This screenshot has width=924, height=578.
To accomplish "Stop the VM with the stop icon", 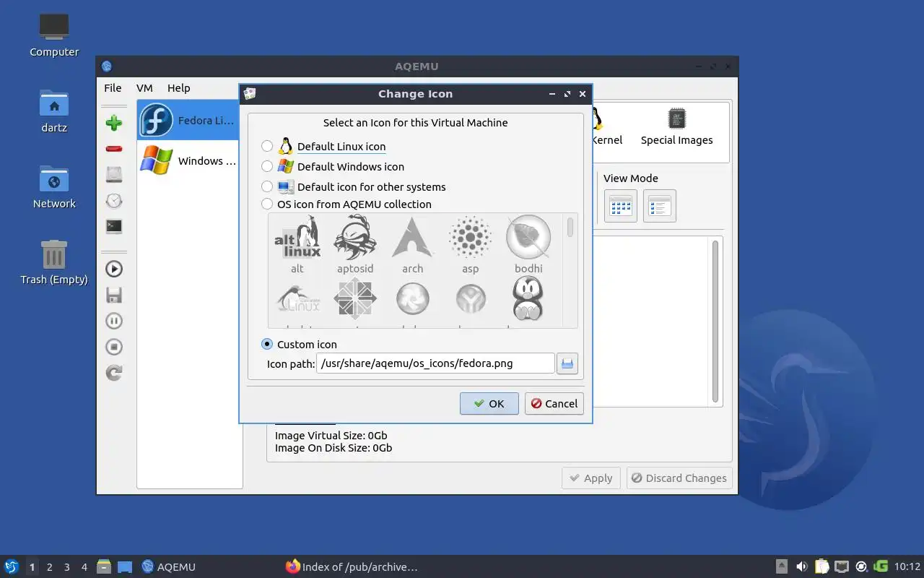I will tap(114, 347).
